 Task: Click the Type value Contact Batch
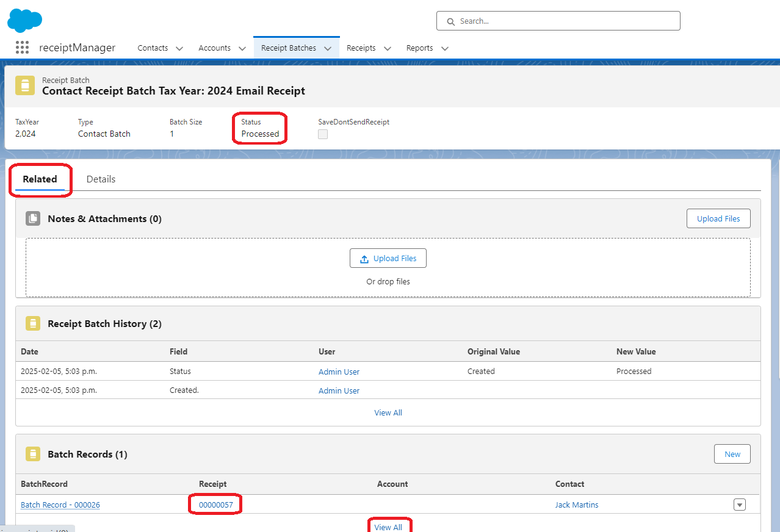point(104,134)
